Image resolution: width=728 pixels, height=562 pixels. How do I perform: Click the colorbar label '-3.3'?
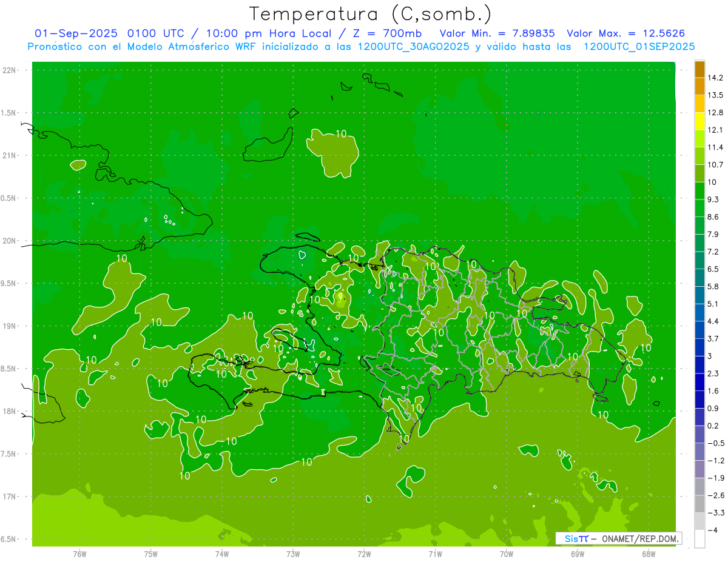coord(716,513)
